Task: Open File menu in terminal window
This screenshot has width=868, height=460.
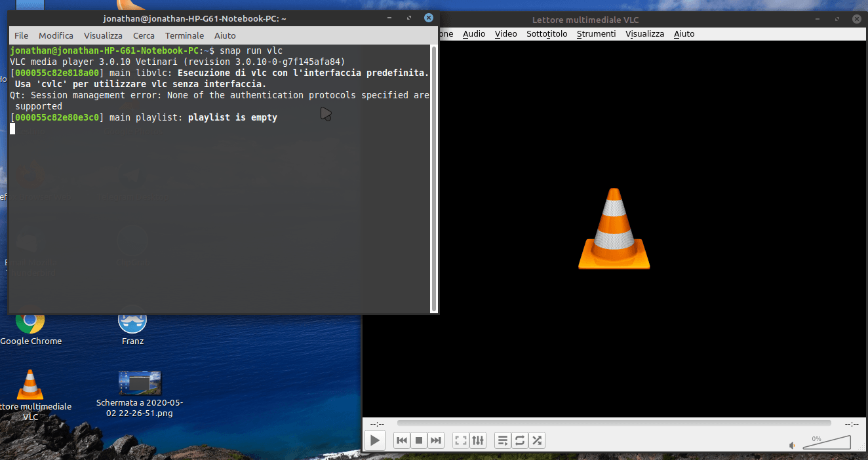Action: point(22,35)
